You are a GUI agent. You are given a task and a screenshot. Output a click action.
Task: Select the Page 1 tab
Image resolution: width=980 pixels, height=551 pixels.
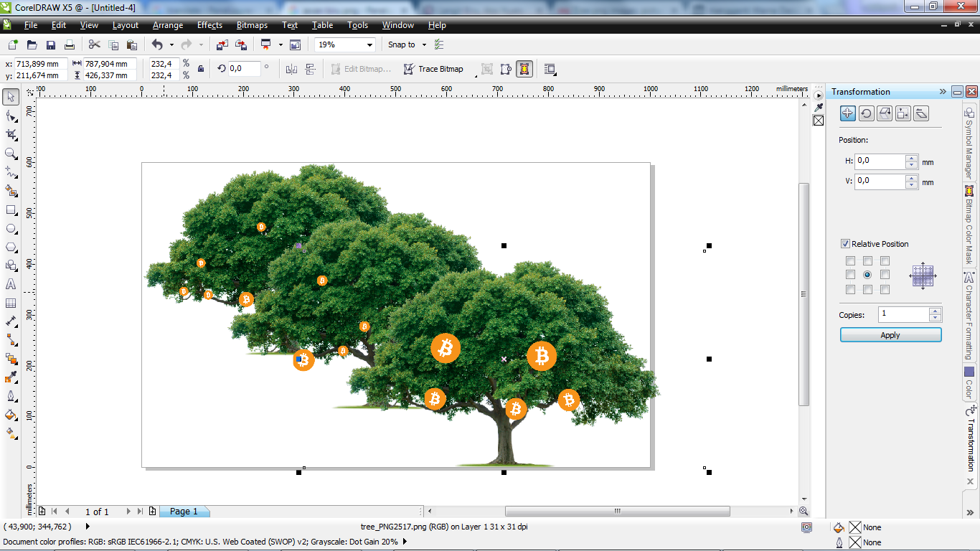click(184, 512)
